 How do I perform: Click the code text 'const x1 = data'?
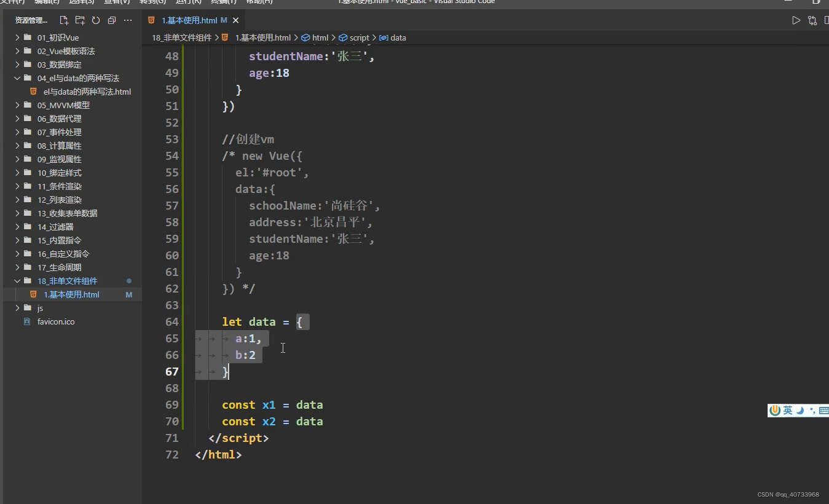click(272, 405)
